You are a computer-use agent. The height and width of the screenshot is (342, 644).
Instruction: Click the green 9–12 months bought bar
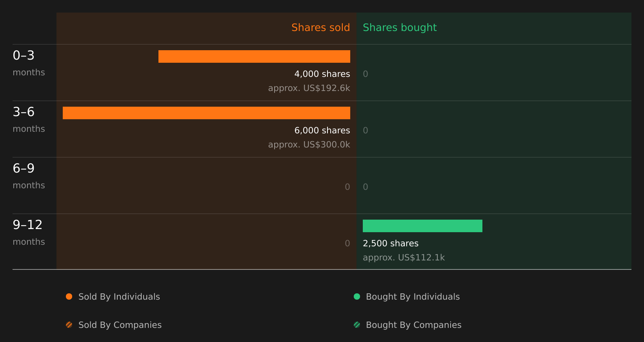(x=422, y=226)
